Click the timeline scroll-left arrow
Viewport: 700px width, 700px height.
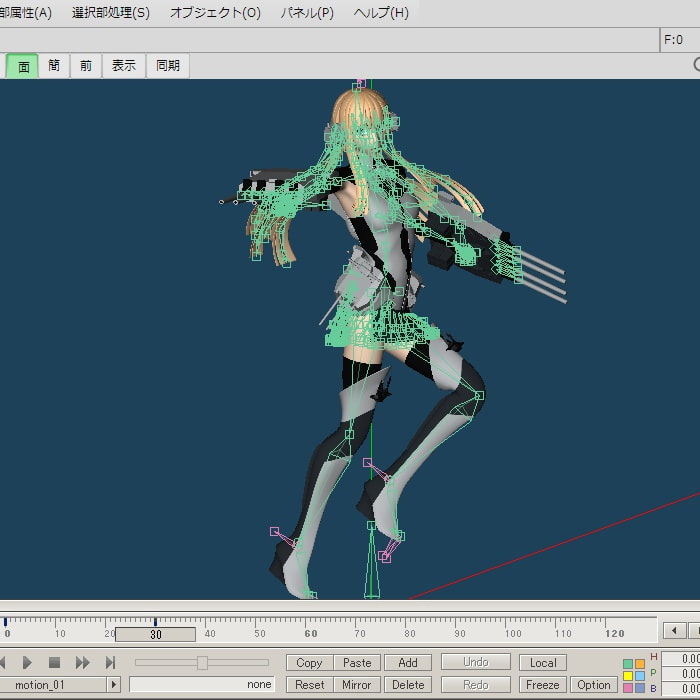(675, 630)
